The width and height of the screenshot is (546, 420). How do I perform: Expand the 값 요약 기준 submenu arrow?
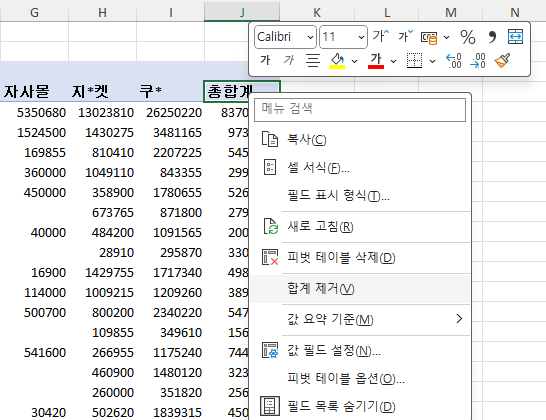click(459, 319)
